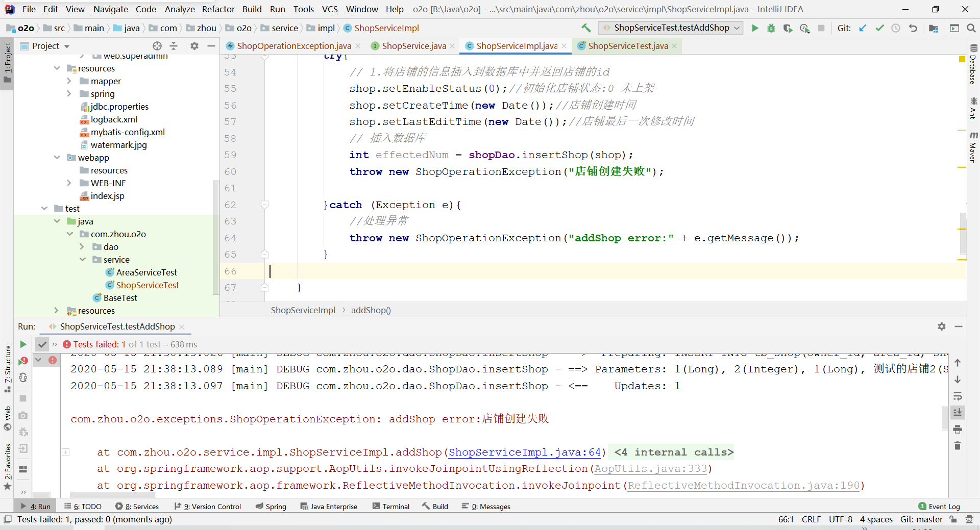Screen dimensions: 980x530
Task: Open ReflectiveMethodInvocation.java:190 link
Action: tap(744, 486)
